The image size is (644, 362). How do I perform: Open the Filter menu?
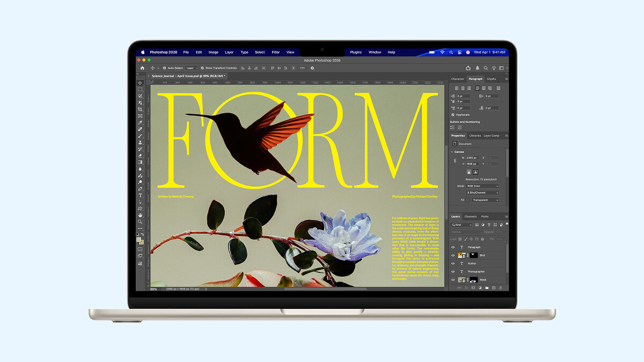pos(275,52)
